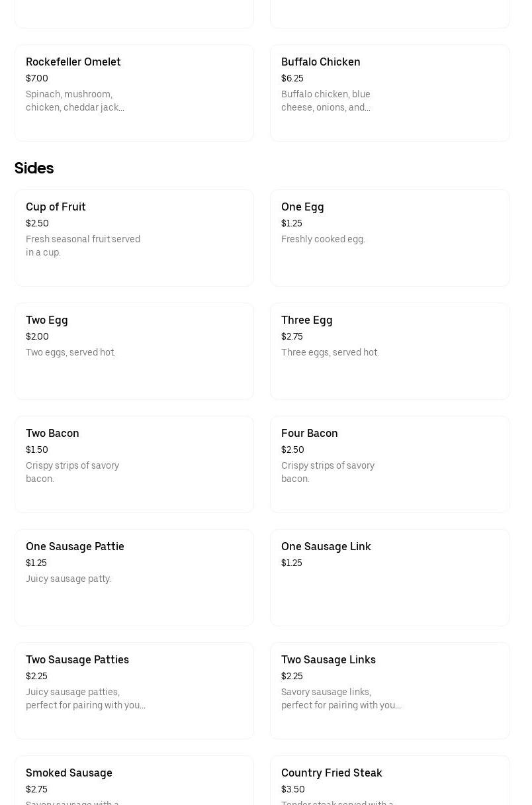
Task: Choose the One Egg side
Action: click(389, 237)
